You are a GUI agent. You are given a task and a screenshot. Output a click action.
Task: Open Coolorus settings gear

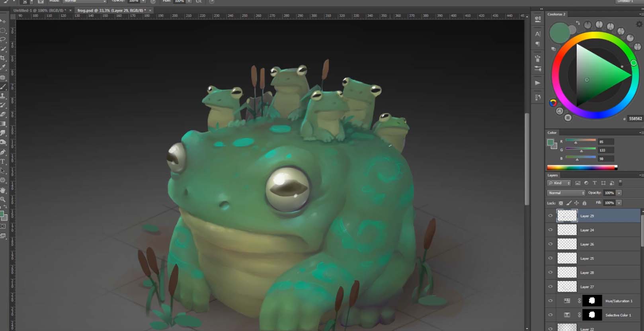pos(639,24)
